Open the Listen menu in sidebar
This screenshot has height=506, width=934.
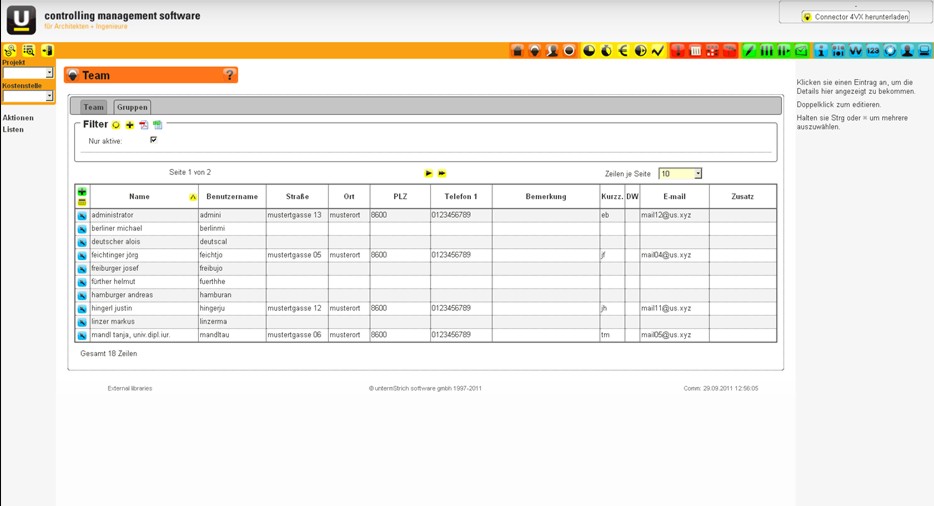click(x=13, y=129)
